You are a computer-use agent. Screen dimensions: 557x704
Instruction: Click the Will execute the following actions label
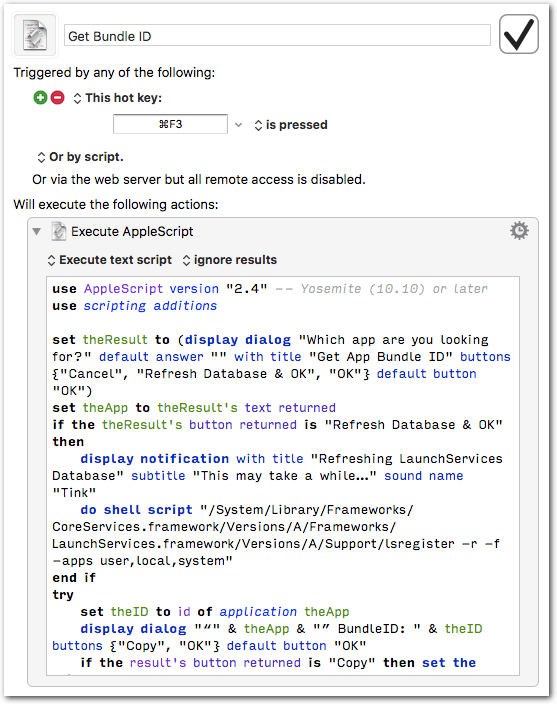[x=116, y=205]
